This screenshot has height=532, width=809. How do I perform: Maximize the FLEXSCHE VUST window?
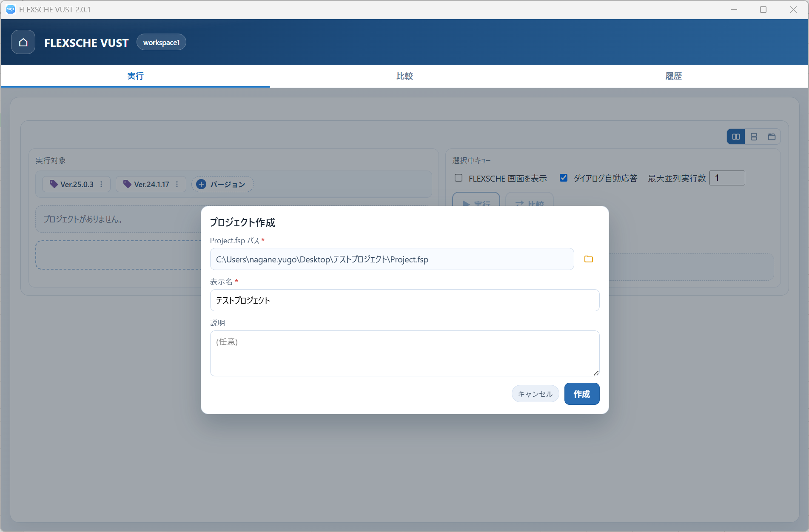pyautogui.click(x=763, y=9)
